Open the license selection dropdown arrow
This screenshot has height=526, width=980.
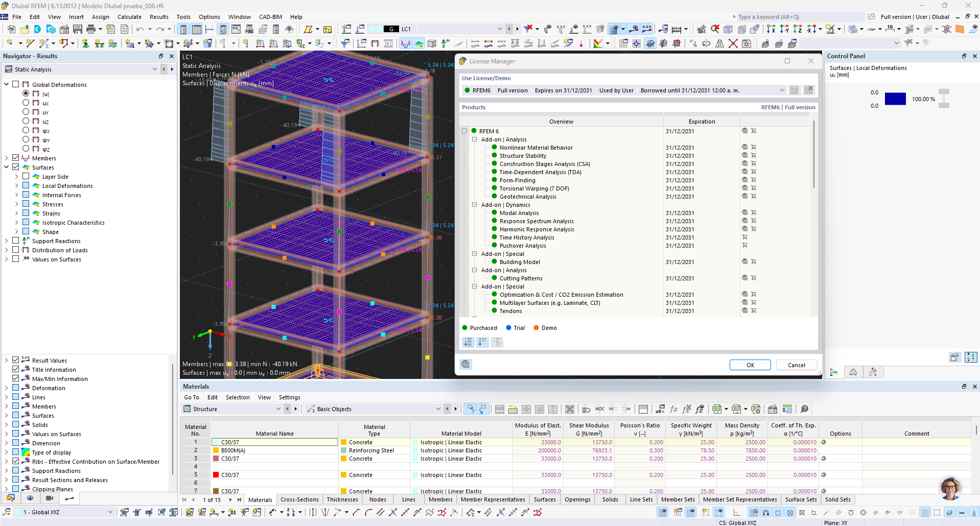tap(782, 90)
